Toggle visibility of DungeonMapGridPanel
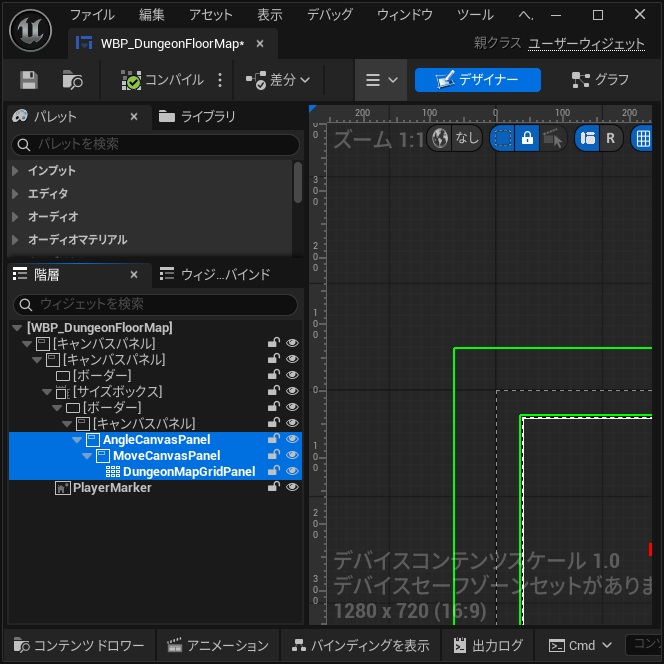Viewport: 664px width, 664px height. point(292,471)
